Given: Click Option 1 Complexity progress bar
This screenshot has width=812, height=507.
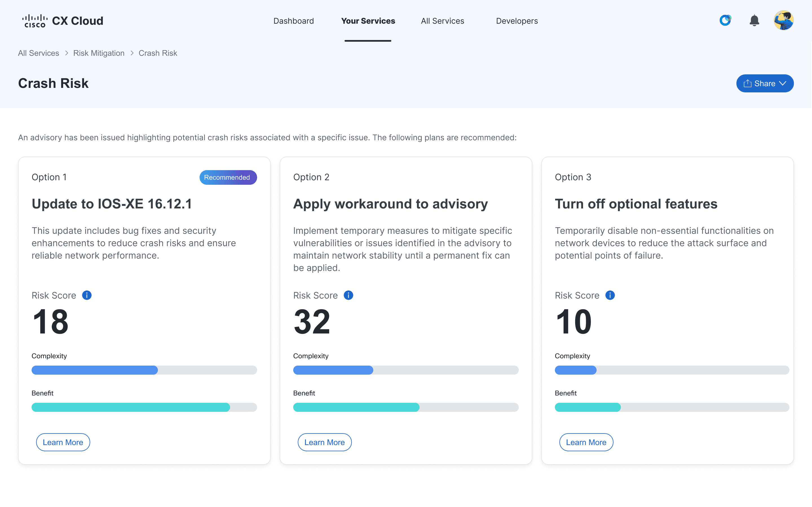Looking at the screenshot, I should tap(144, 370).
